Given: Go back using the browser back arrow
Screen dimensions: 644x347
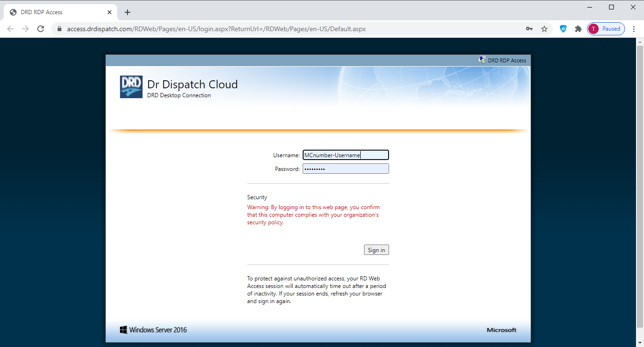Looking at the screenshot, I should (x=10, y=29).
